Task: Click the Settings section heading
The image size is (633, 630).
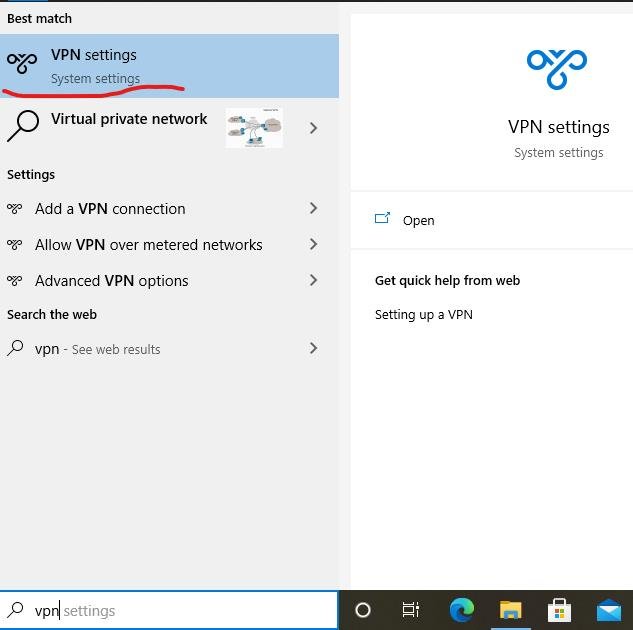Action: pyautogui.click(x=31, y=175)
